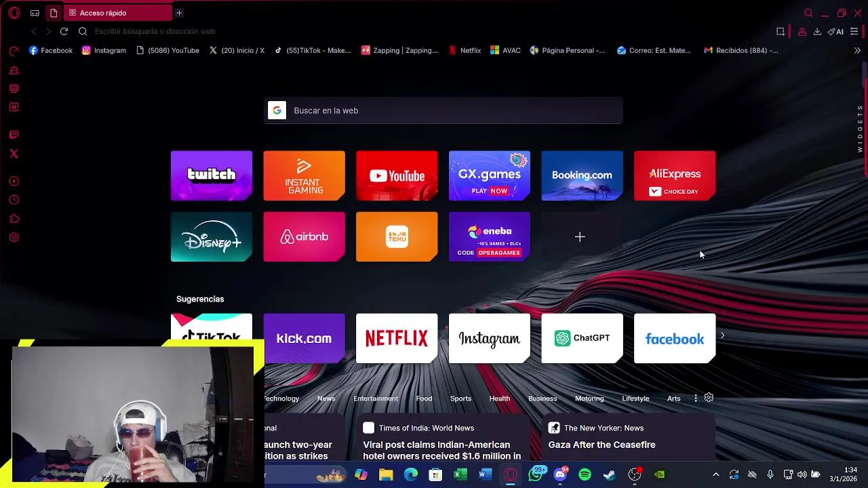Screen dimensions: 868x488
Task: Open Twitch panel in sidebar
Action: (14, 135)
